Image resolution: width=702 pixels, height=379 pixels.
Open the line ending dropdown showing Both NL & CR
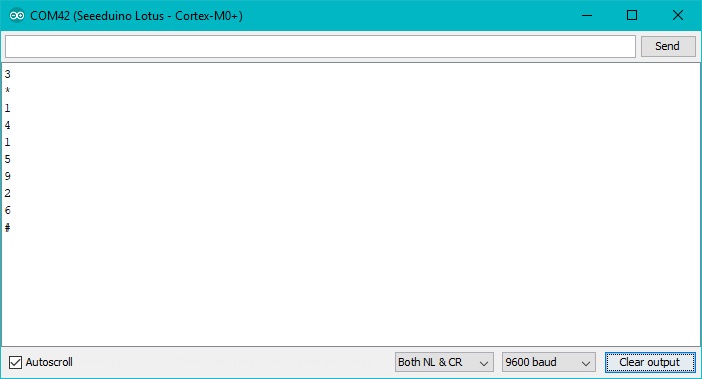[x=444, y=362]
